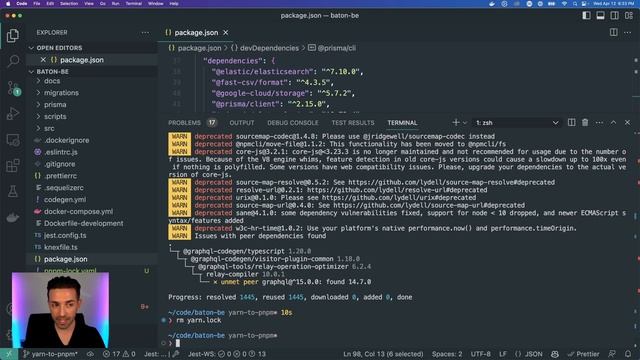
Task: Expand the prisma folder
Action: click(55, 104)
